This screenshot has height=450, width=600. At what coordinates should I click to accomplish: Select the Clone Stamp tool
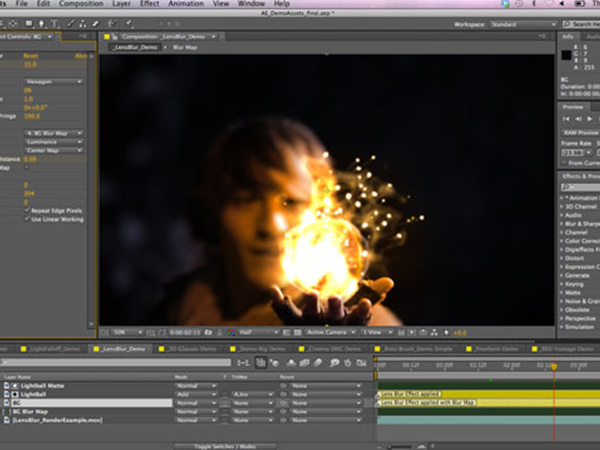(x=83, y=24)
